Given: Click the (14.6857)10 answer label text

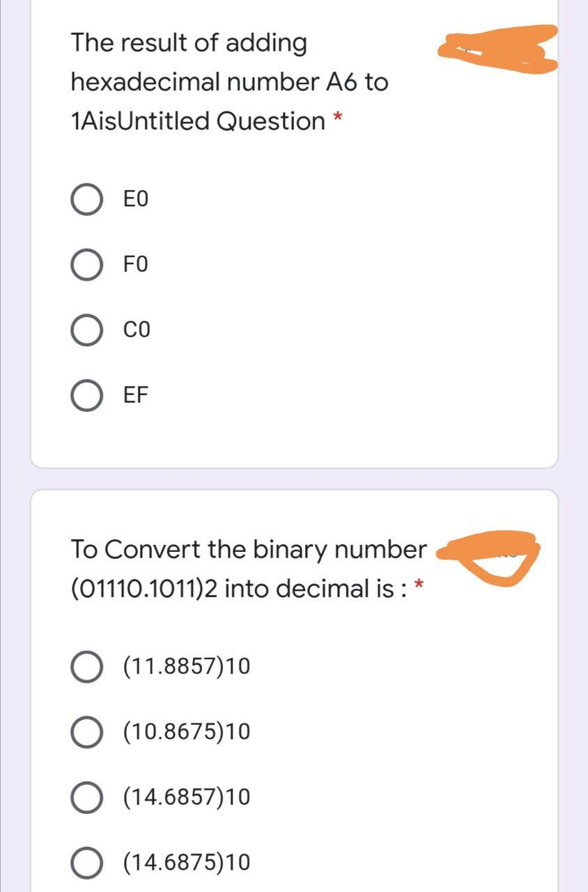Looking at the screenshot, I should tap(186, 797).
